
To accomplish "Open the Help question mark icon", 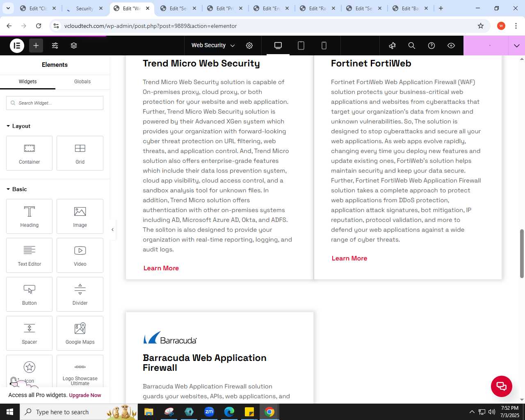I will 431,46.
